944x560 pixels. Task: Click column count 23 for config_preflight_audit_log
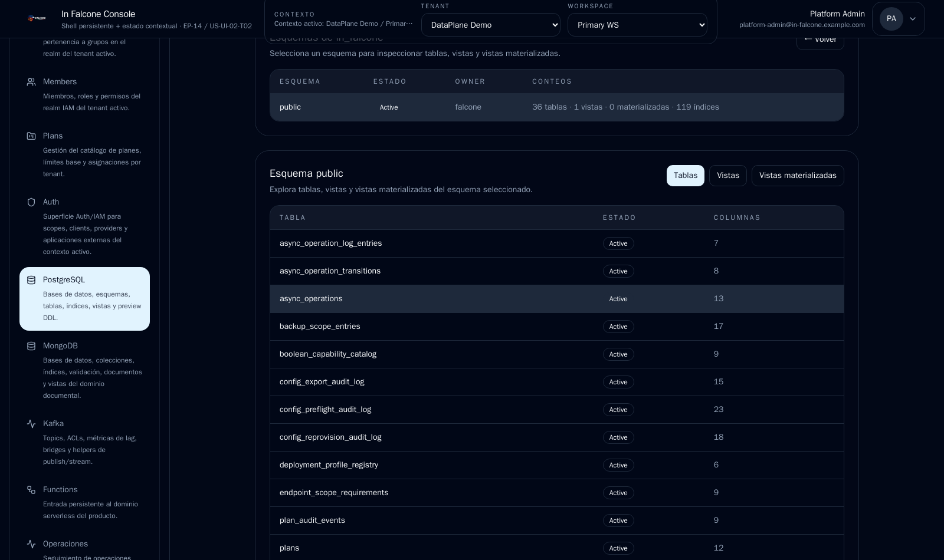coord(719,410)
